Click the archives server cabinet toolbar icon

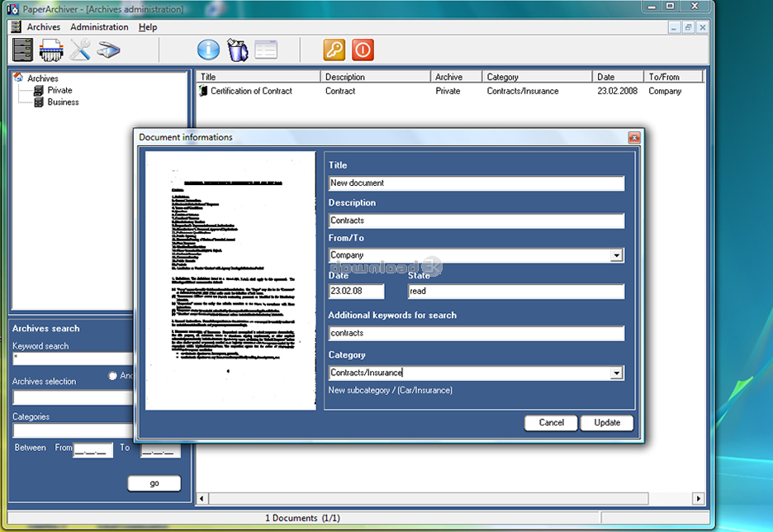pos(23,50)
